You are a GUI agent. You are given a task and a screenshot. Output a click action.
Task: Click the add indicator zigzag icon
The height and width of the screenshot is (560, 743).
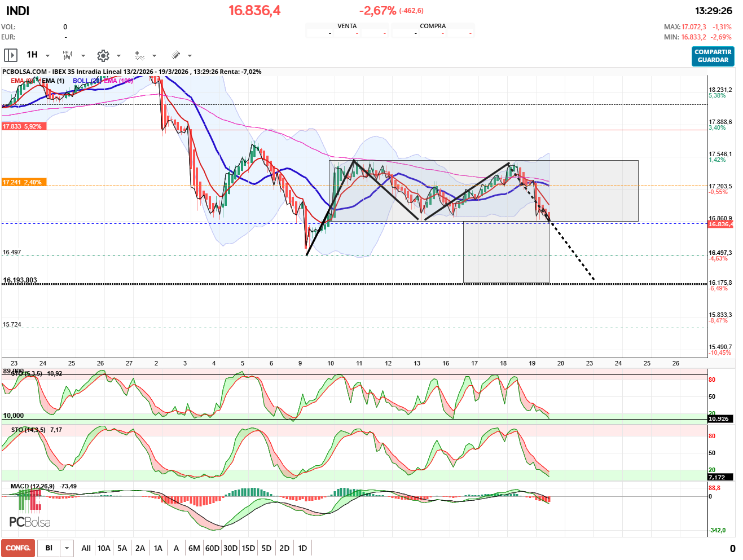(x=139, y=55)
